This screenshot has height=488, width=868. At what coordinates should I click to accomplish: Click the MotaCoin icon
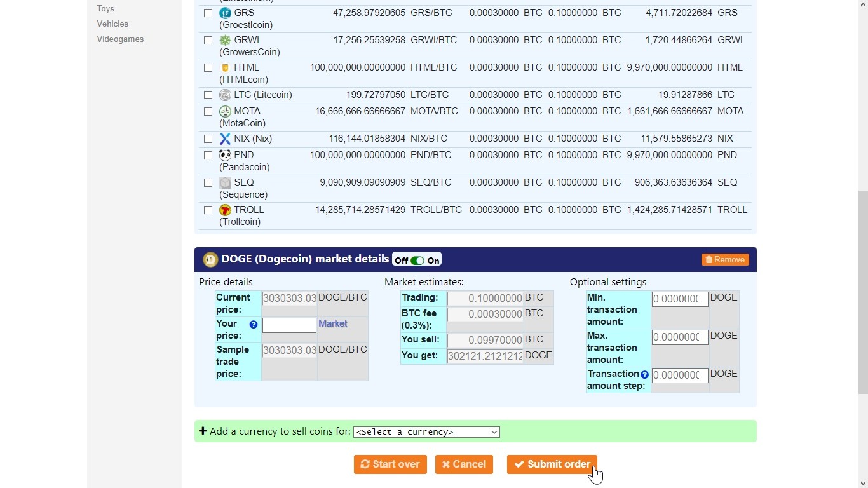click(x=225, y=111)
